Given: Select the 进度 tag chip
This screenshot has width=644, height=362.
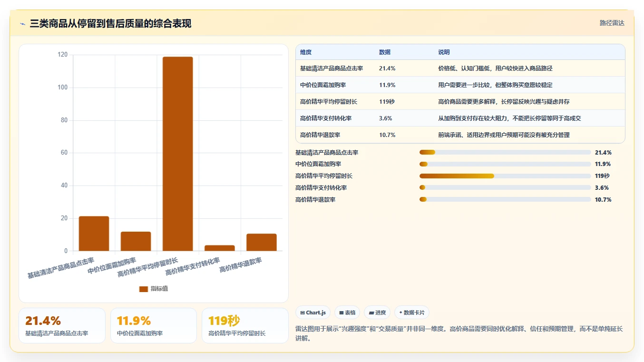Looking at the screenshot, I should tap(377, 313).
